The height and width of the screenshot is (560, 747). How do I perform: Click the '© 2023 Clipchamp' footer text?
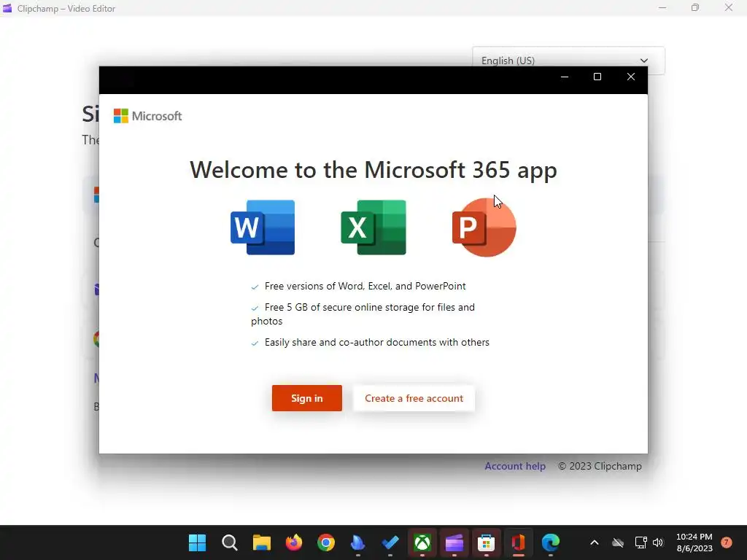pyautogui.click(x=600, y=466)
